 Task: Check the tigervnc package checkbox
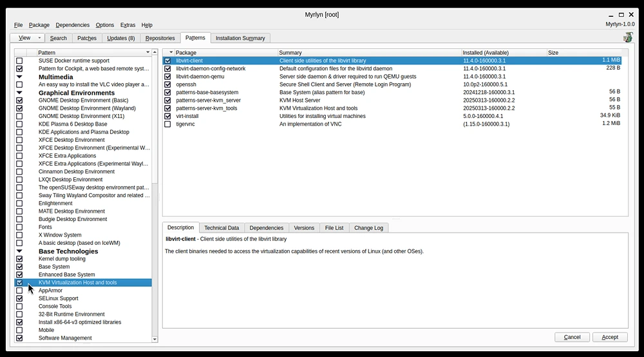tap(167, 124)
